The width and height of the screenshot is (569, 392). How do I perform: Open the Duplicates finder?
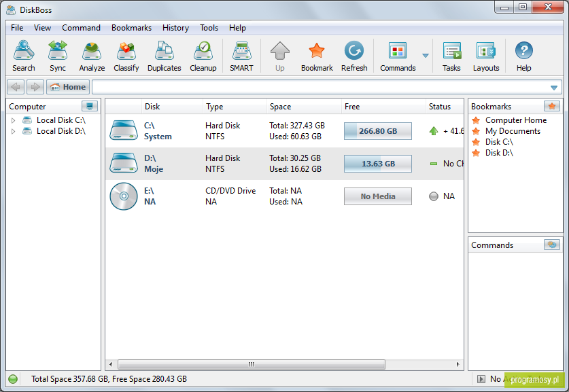(164, 56)
